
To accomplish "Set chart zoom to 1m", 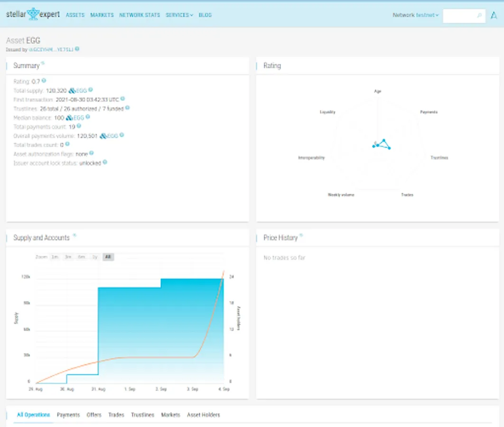I will [x=55, y=257].
